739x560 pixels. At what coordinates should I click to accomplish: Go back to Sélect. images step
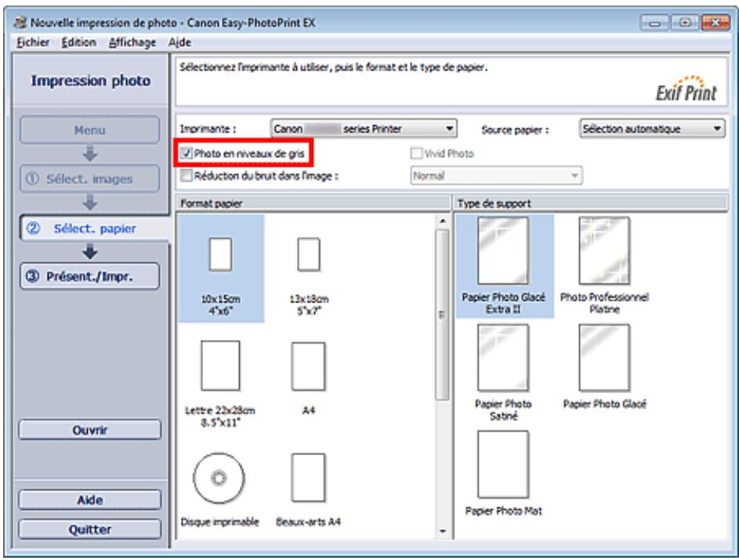click(89, 179)
